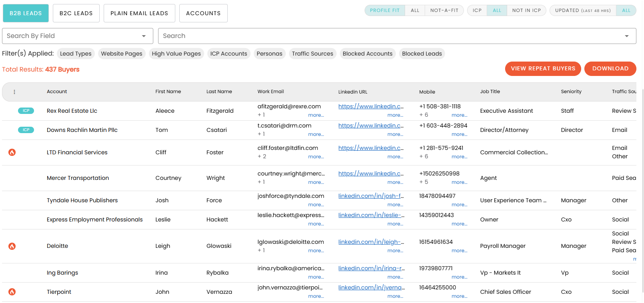Click the Chief Sales Officer job title
This screenshot has height=303, width=644.
[x=506, y=292]
